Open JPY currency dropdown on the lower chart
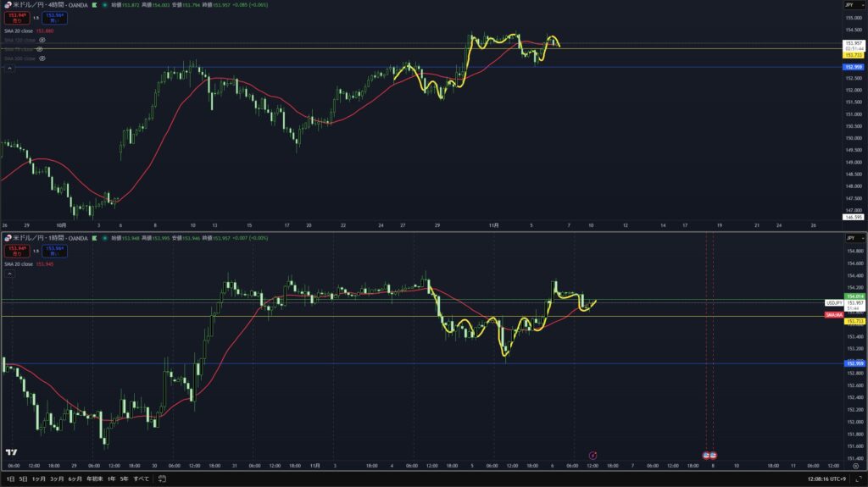 [851, 239]
